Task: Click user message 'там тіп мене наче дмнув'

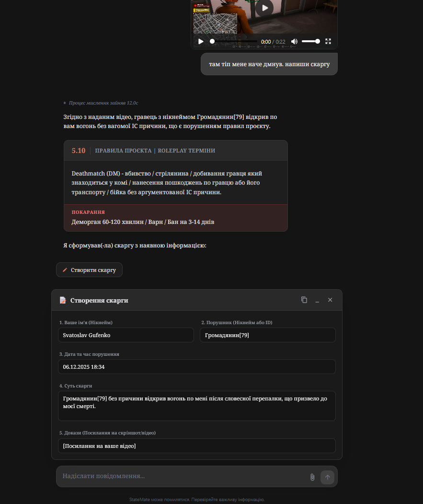Action: tap(269, 64)
